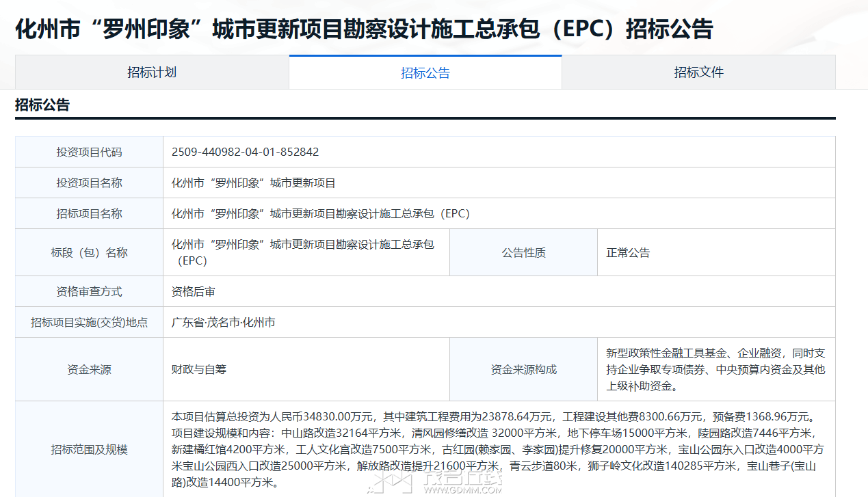868x497 pixels.
Task: Switch to the 招标计划 tab
Action: pos(152,72)
